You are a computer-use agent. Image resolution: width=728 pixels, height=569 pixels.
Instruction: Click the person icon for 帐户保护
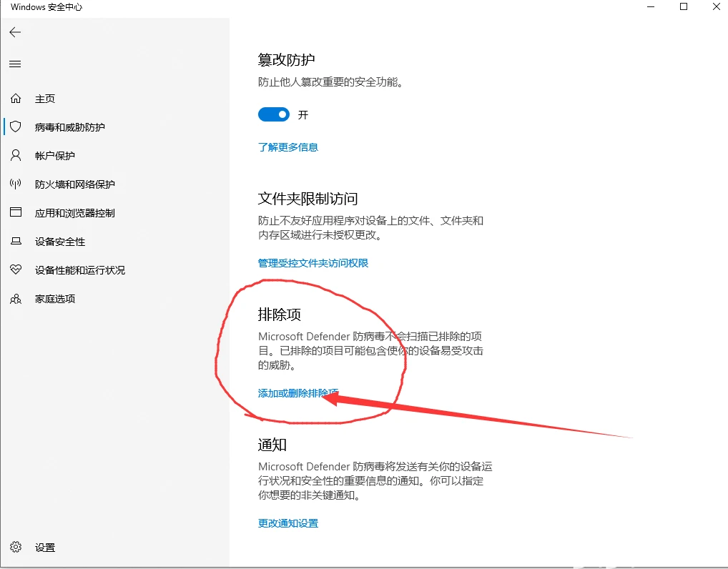16,156
